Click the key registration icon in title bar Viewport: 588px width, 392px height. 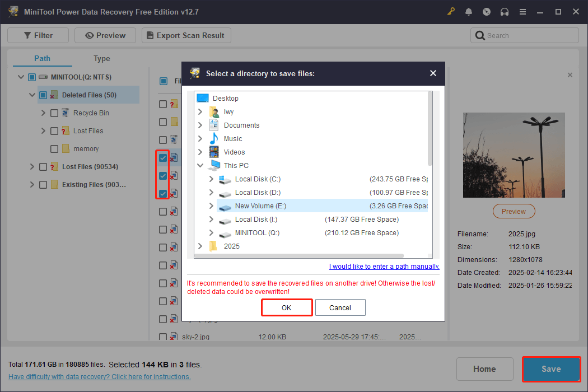click(x=451, y=11)
